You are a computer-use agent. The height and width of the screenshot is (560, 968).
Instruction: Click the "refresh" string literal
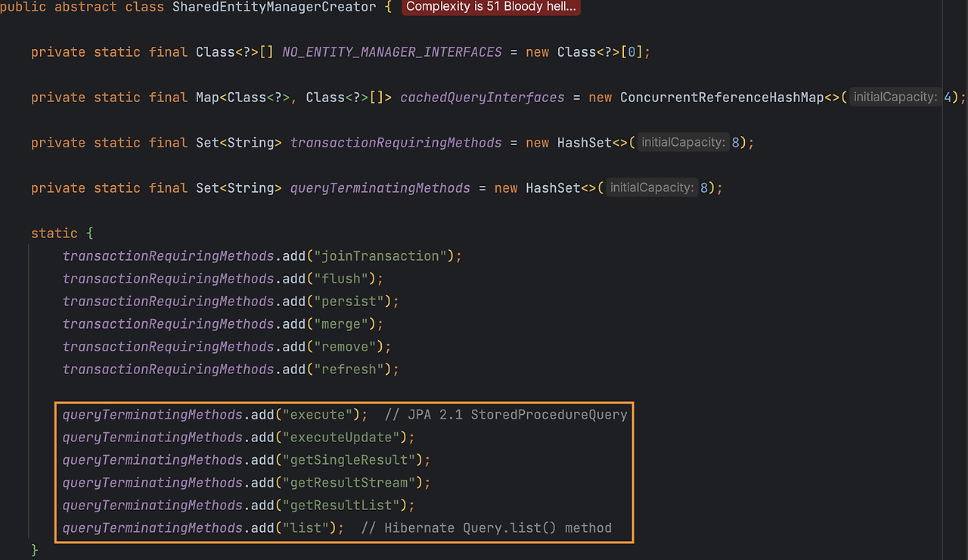[x=349, y=370]
